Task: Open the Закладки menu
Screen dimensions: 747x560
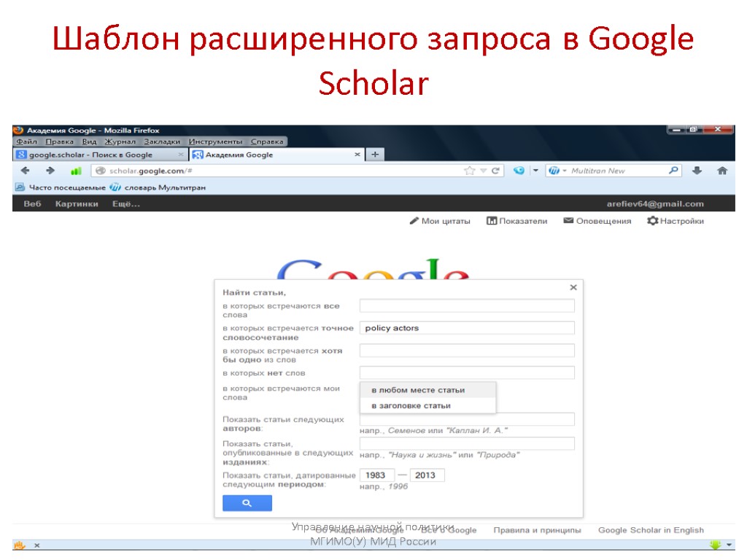Action: click(162, 141)
